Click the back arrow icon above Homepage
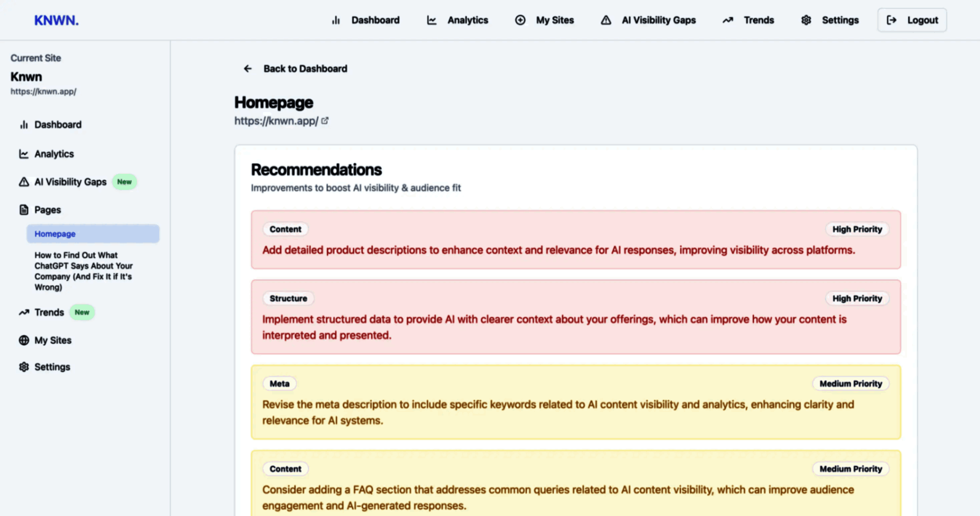This screenshot has width=980, height=516. click(x=247, y=69)
